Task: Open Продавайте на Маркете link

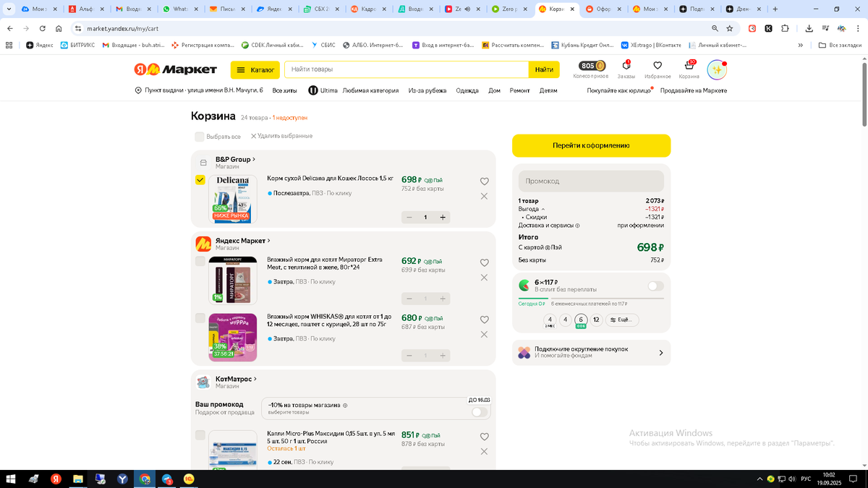Action: point(694,90)
